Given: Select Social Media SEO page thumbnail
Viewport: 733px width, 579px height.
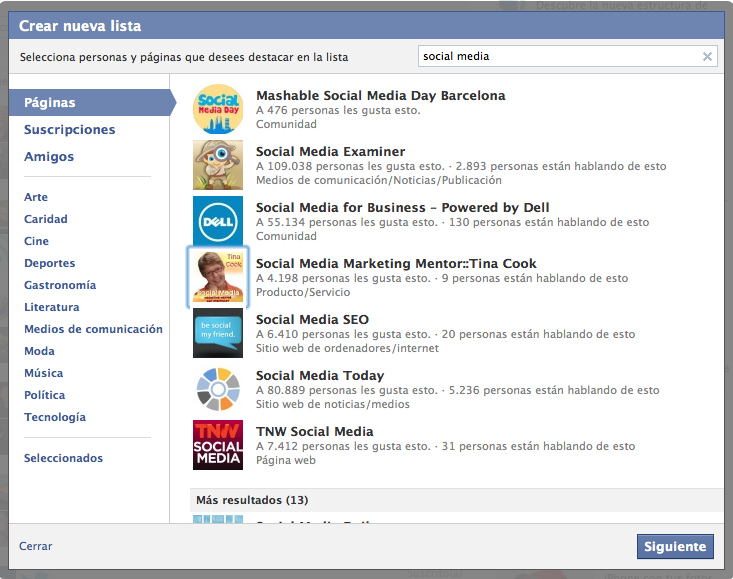Looking at the screenshot, I should click(218, 333).
